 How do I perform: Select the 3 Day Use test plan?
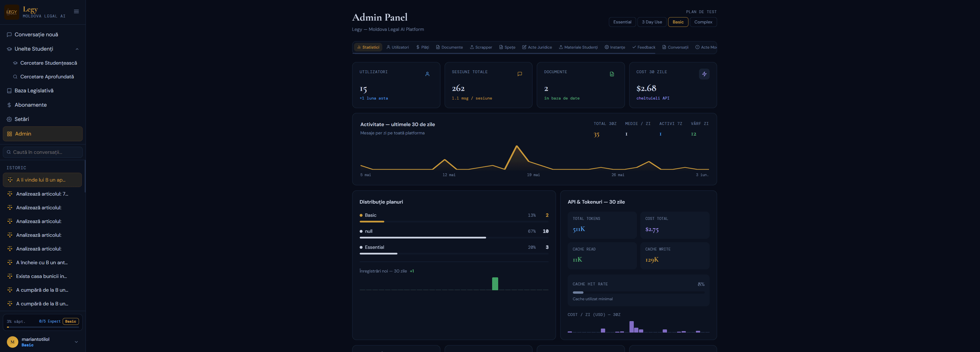[652, 22]
